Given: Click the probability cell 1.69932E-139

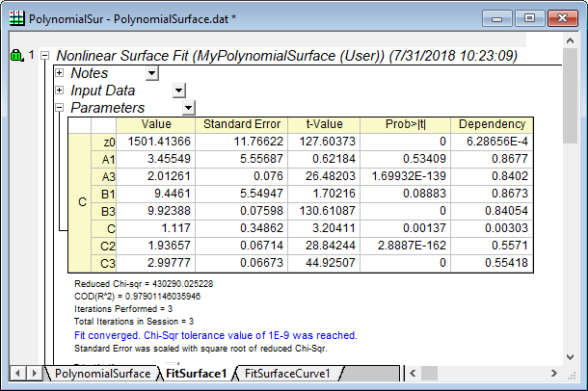Looking at the screenshot, I should tap(406, 176).
